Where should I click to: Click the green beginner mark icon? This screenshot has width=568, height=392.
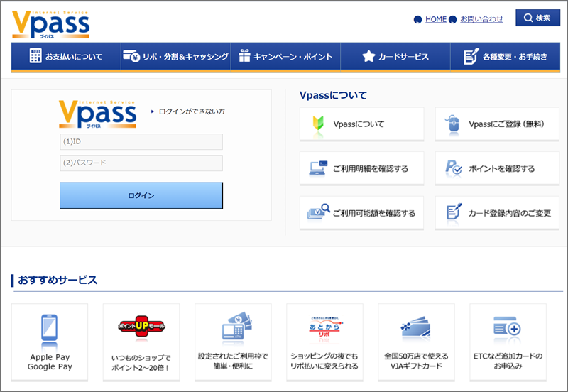click(x=318, y=124)
